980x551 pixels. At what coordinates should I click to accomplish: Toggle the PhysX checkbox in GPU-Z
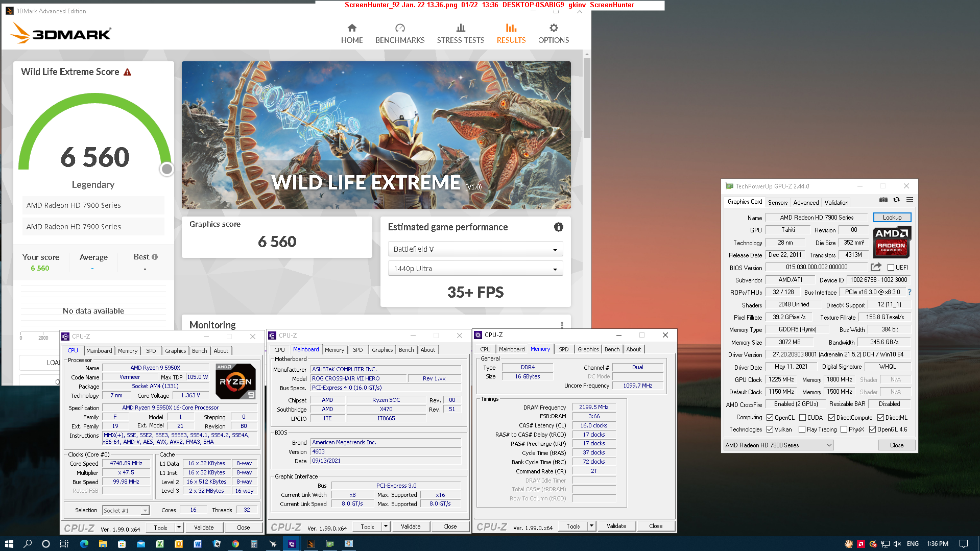coord(844,429)
